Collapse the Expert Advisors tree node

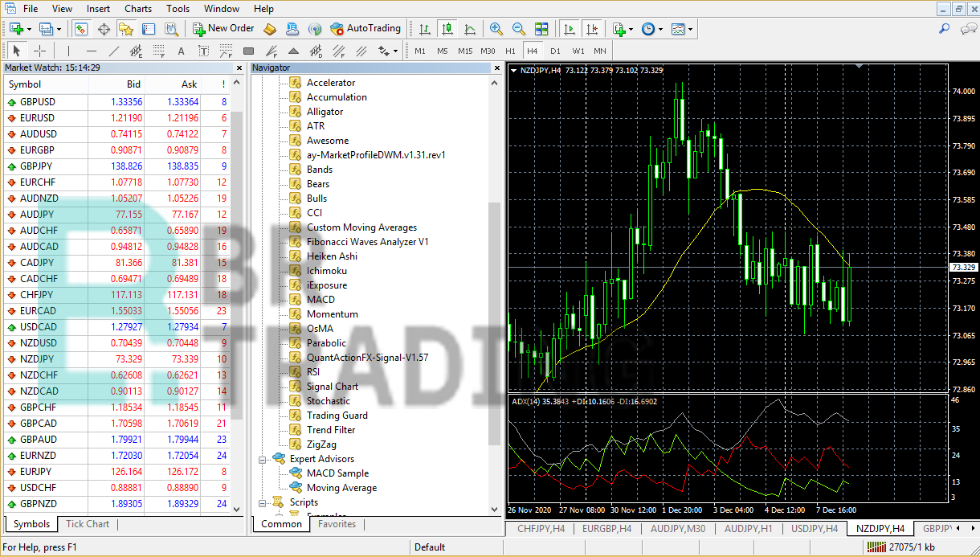coord(263,459)
